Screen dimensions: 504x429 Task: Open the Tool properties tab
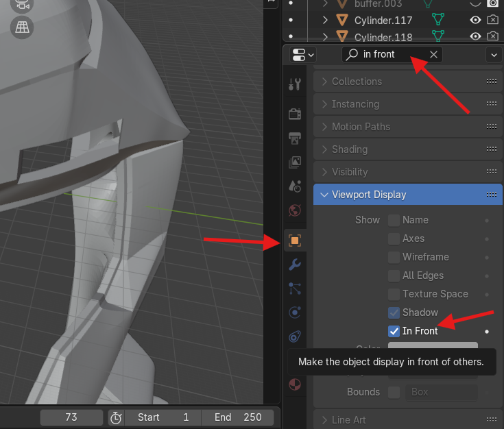[x=295, y=84]
